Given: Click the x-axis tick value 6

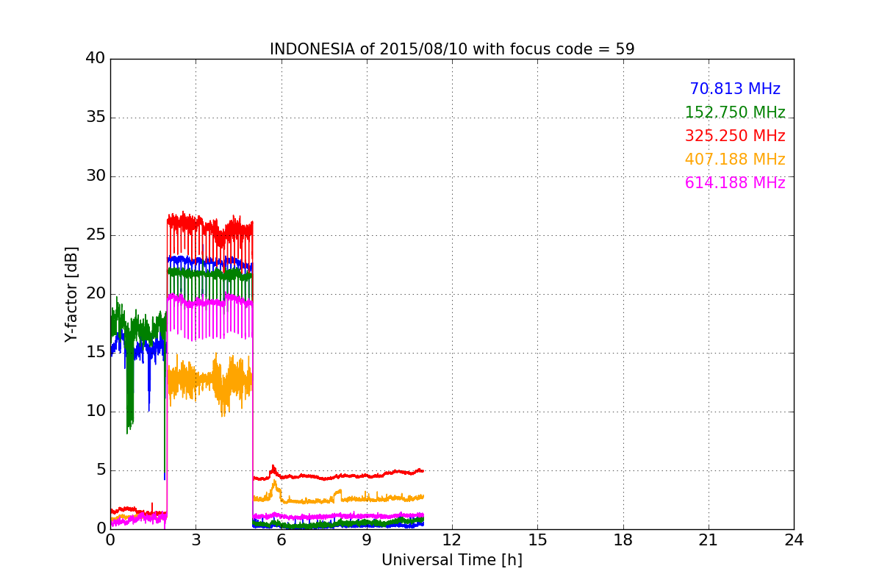Looking at the screenshot, I should (282, 540).
